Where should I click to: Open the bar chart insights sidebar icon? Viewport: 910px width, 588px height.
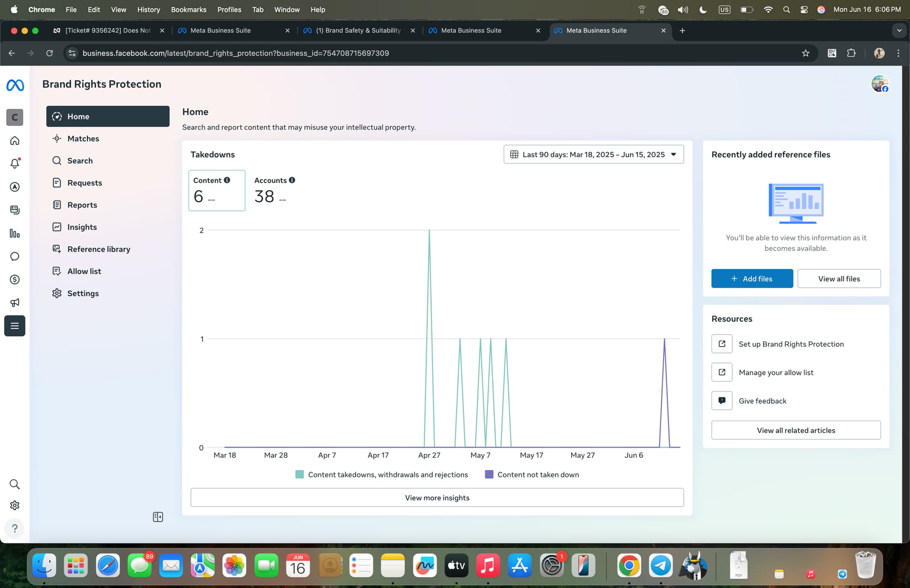point(15,233)
